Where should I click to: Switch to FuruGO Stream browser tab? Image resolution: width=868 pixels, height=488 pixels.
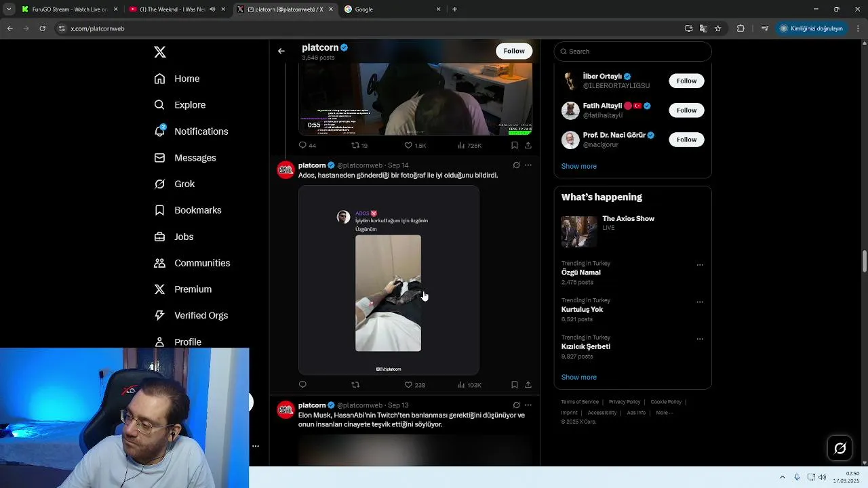click(68, 9)
